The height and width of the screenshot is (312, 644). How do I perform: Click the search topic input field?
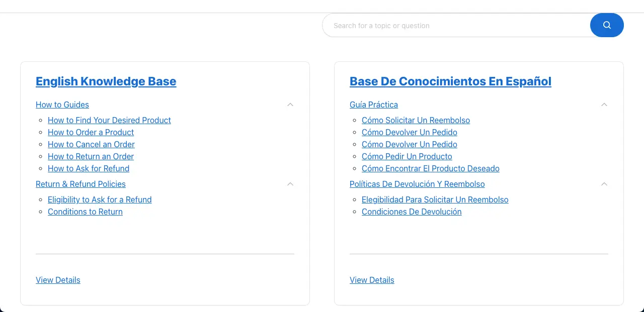[x=455, y=26]
